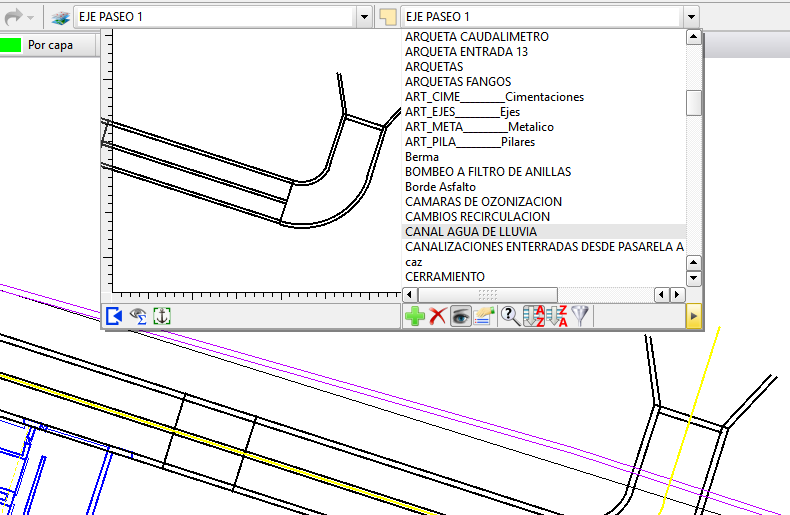
Task: Click the right EJE PASEO 1 combo field
Action: [542, 17]
